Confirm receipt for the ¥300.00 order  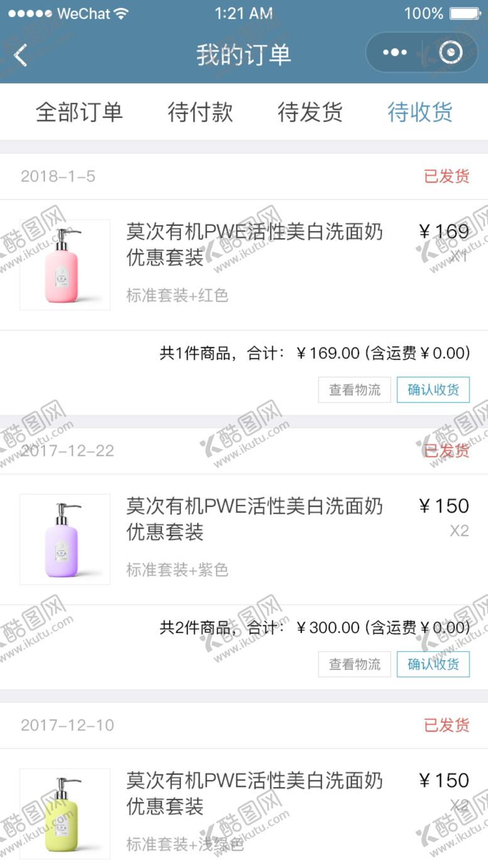(433, 665)
